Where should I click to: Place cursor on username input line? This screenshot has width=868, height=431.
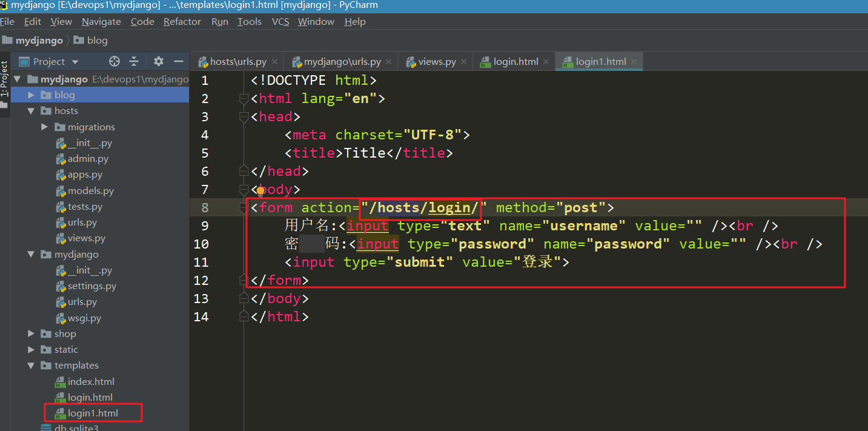click(x=531, y=226)
